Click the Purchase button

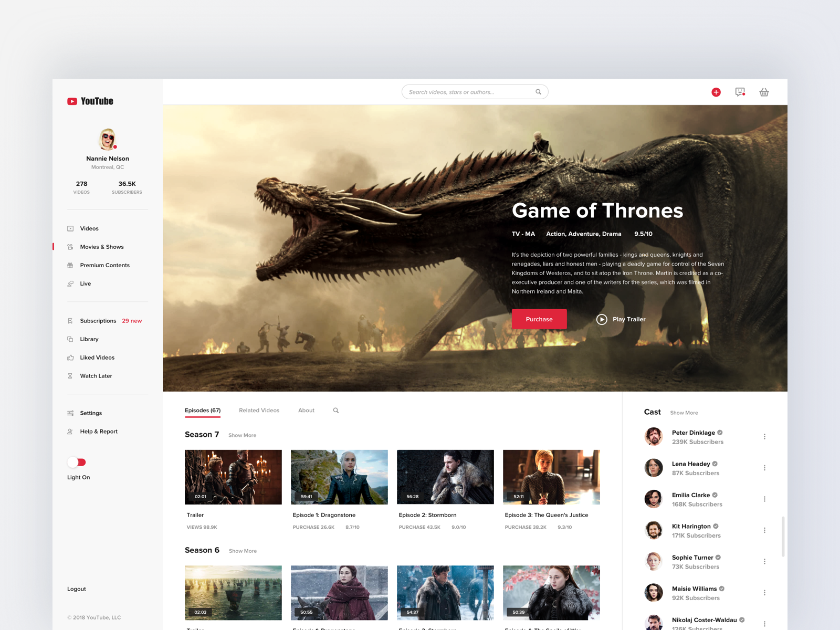pos(539,319)
